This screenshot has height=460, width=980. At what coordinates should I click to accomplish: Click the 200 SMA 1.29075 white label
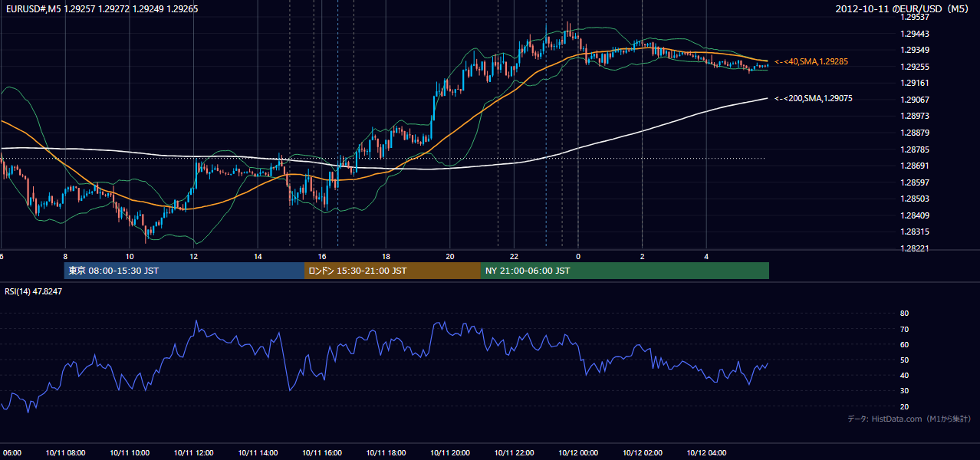click(x=814, y=99)
